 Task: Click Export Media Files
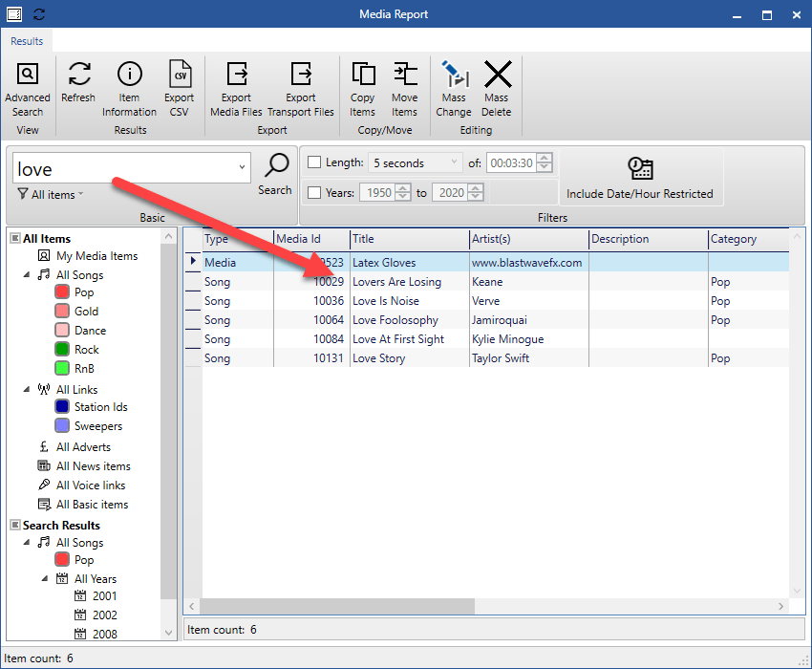(x=236, y=90)
